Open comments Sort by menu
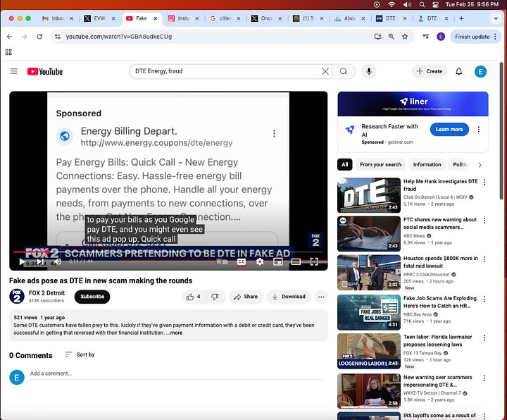 point(80,354)
